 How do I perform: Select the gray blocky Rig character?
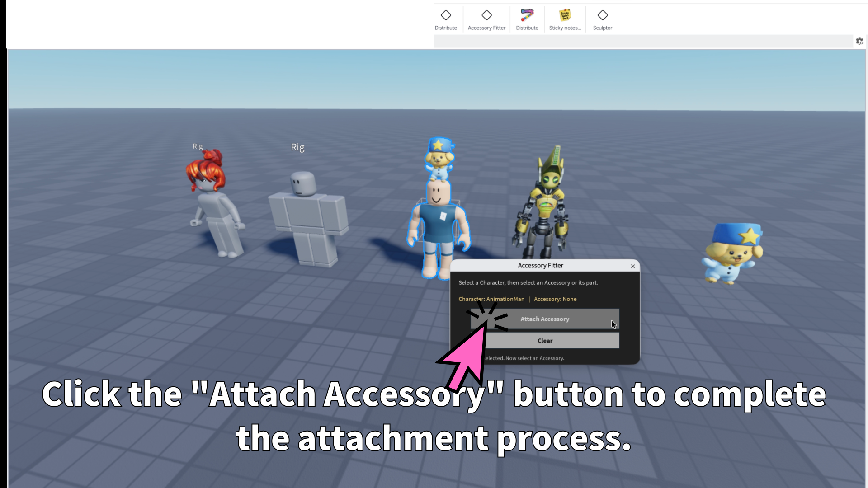tap(309, 219)
